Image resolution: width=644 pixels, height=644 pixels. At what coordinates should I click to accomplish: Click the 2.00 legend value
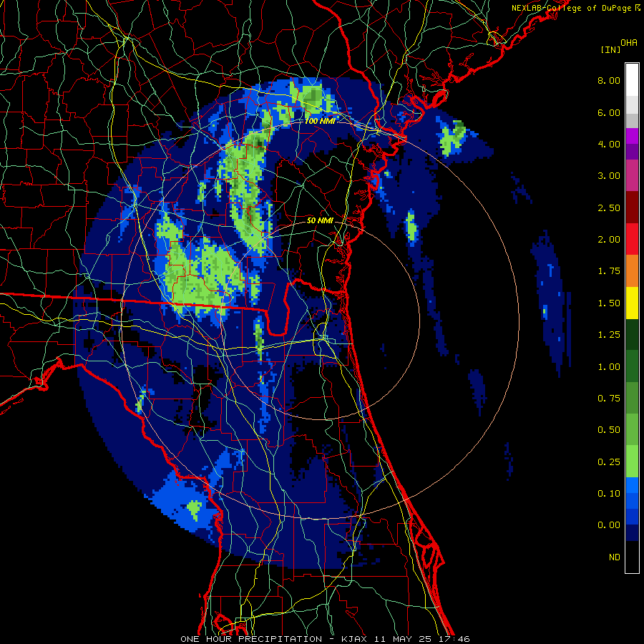pyautogui.click(x=609, y=240)
